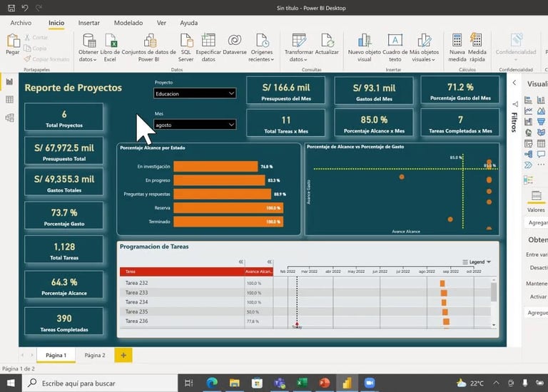Viewport: 548px width, 392px height.
Task: Open PowerPoint from the taskbar
Action: point(325,383)
